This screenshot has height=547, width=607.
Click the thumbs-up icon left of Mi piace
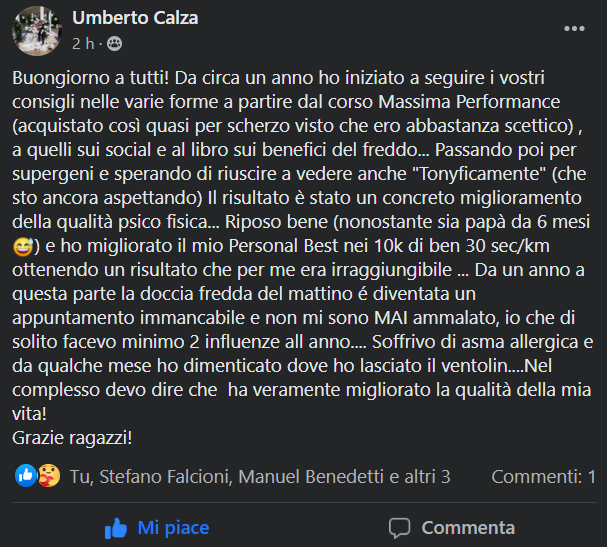[x=117, y=527]
